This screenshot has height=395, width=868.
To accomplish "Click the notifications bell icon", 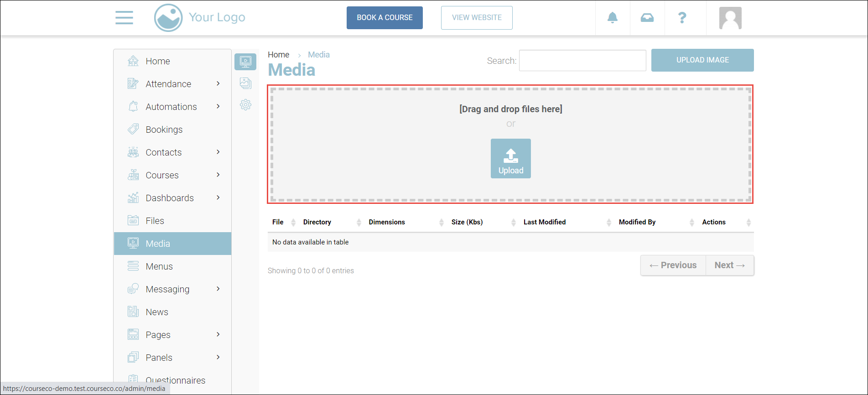I will pyautogui.click(x=612, y=18).
